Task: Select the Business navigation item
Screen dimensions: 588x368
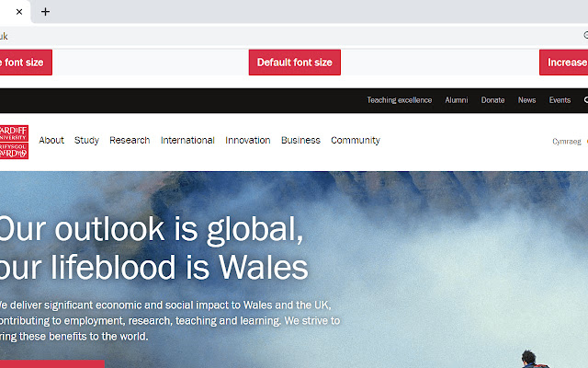Action: 300,141
